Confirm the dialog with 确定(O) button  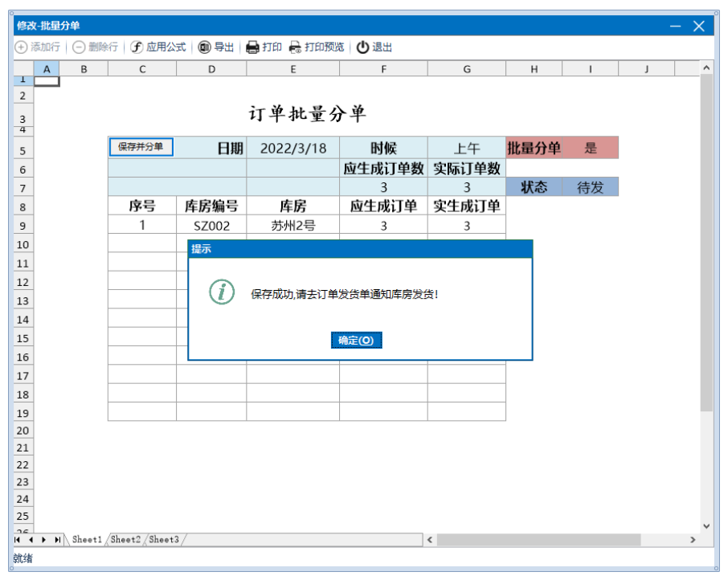(356, 341)
